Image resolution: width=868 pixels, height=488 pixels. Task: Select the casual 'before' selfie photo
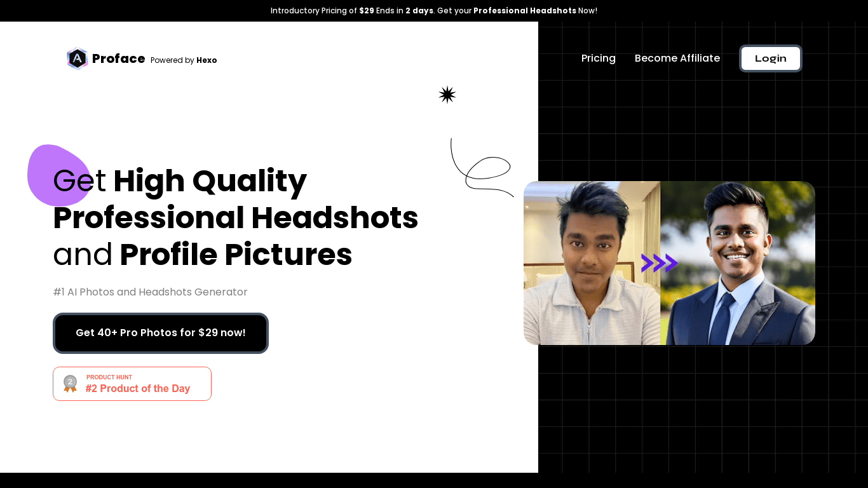pyautogui.click(x=591, y=263)
